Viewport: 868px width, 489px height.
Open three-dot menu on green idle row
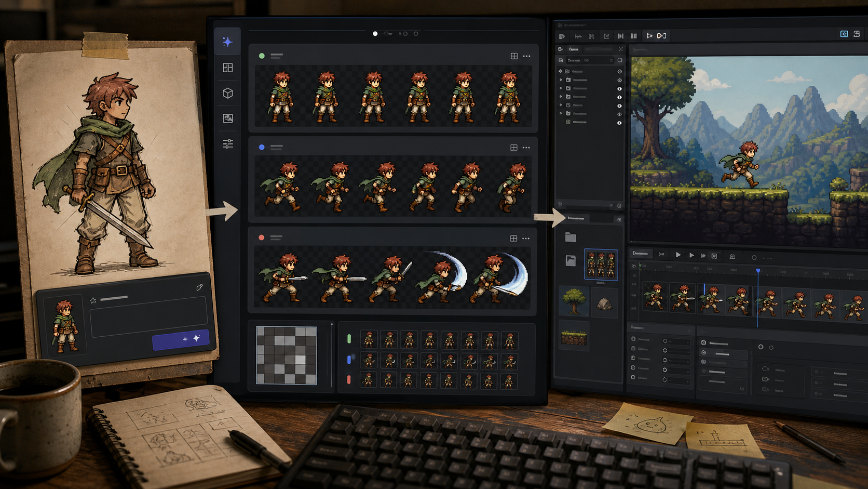click(526, 56)
